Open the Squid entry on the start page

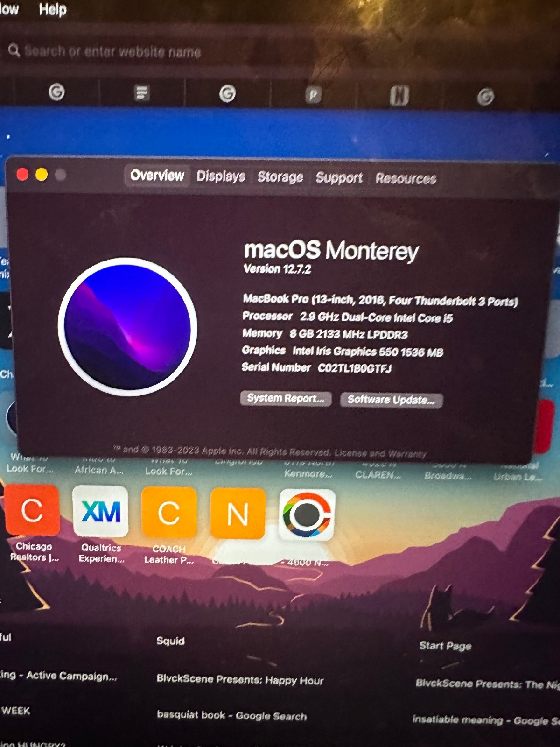[170, 641]
